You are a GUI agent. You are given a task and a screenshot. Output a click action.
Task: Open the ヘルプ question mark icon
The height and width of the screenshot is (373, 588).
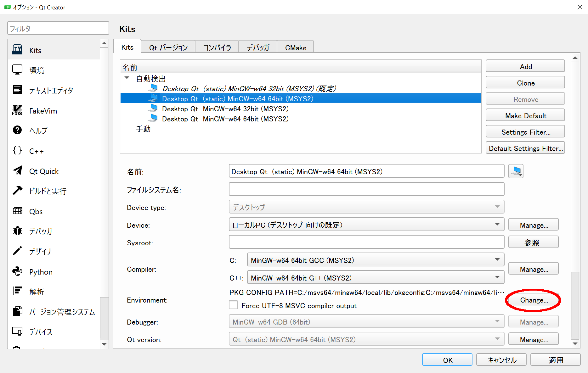[x=17, y=130]
